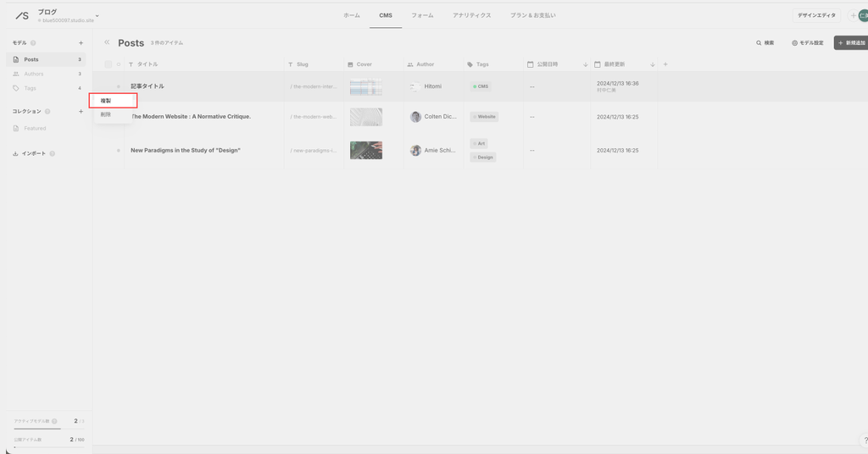Click status dot of New Paradigms row
The width and height of the screenshot is (868, 454).
119,151
